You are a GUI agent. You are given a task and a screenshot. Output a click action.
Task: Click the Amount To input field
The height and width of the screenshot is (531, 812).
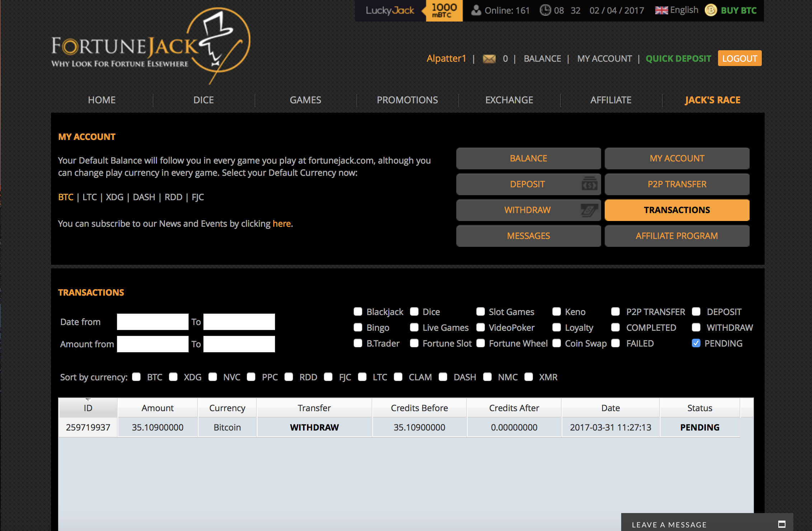pos(239,344)
